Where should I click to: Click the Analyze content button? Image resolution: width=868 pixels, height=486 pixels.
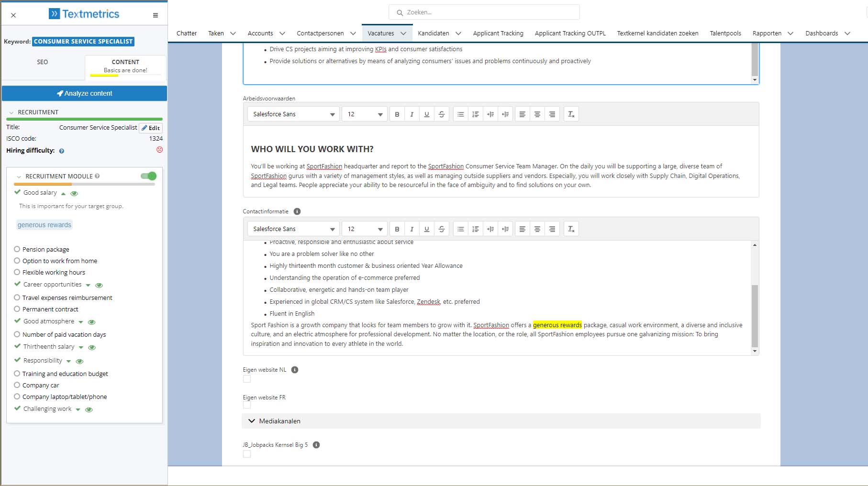[x=84, y=93]
